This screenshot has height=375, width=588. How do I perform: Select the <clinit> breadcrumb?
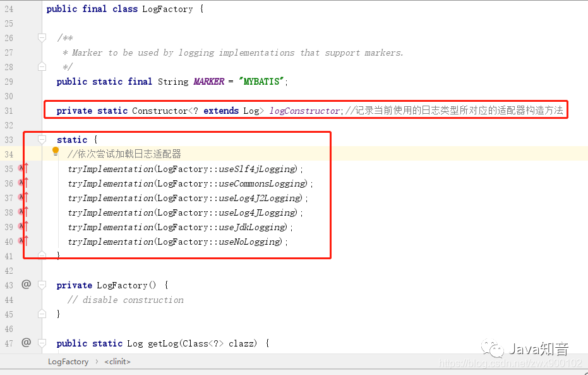[117, 362]
